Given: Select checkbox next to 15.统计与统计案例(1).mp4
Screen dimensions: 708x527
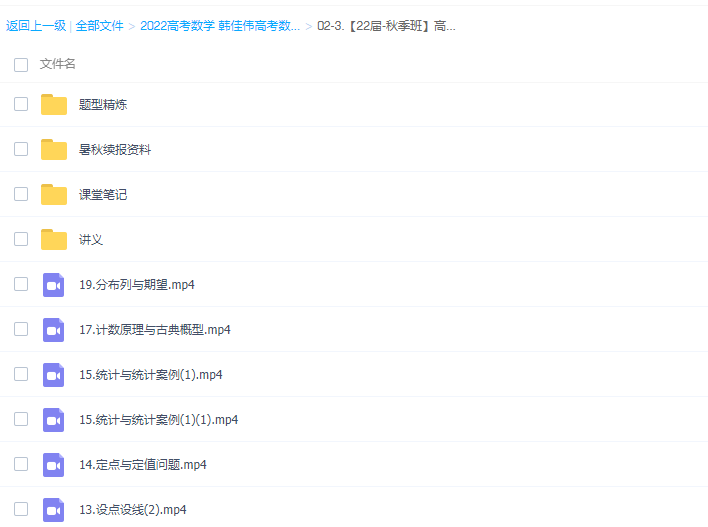Looking at the screenshot, I should click(x=21, y=374).
